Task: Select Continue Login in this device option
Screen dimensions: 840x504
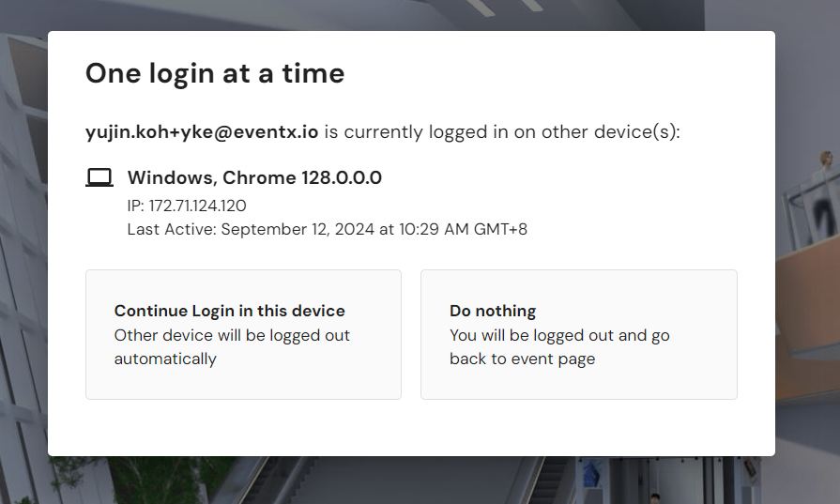Action: pos(243,334)
